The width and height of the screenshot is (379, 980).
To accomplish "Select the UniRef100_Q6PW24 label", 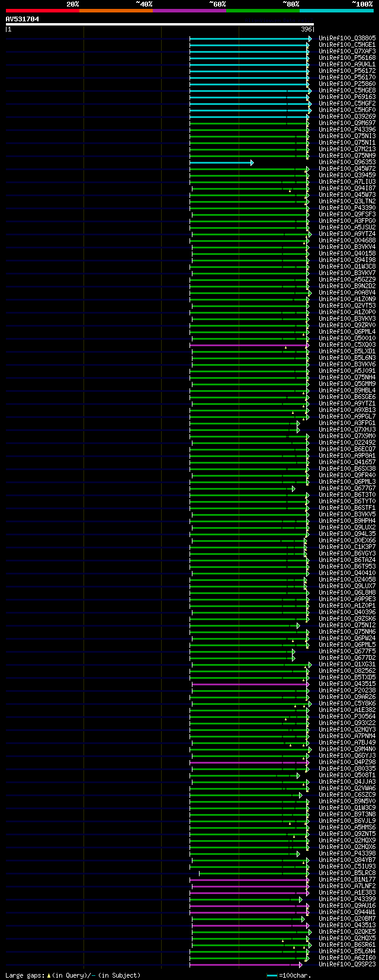I will pyautogui.click(x=347, y=638).
